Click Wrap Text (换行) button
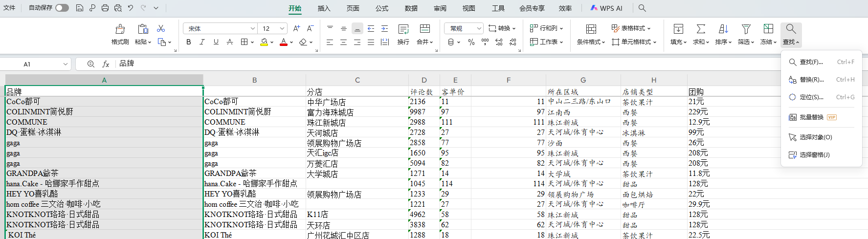Viewport: 868px width, 239px height. [403, 34]
